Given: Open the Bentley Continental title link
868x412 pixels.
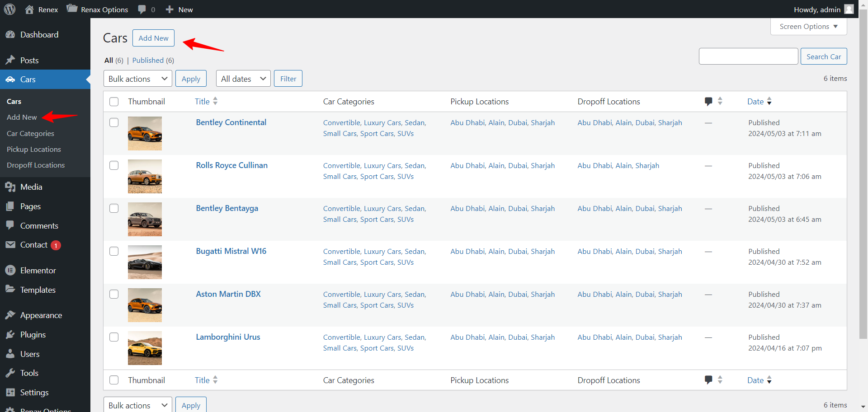Looking at the screenshot, I should point(231,122).
